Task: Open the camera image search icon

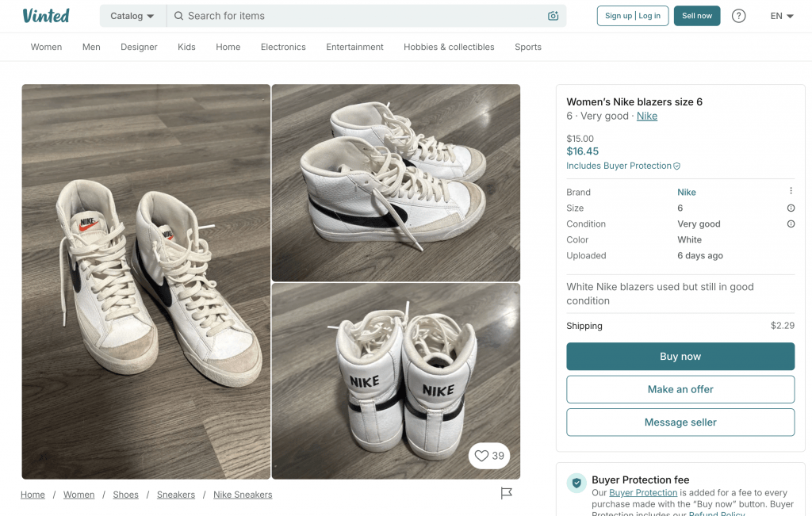Action: tap(553, 16)
